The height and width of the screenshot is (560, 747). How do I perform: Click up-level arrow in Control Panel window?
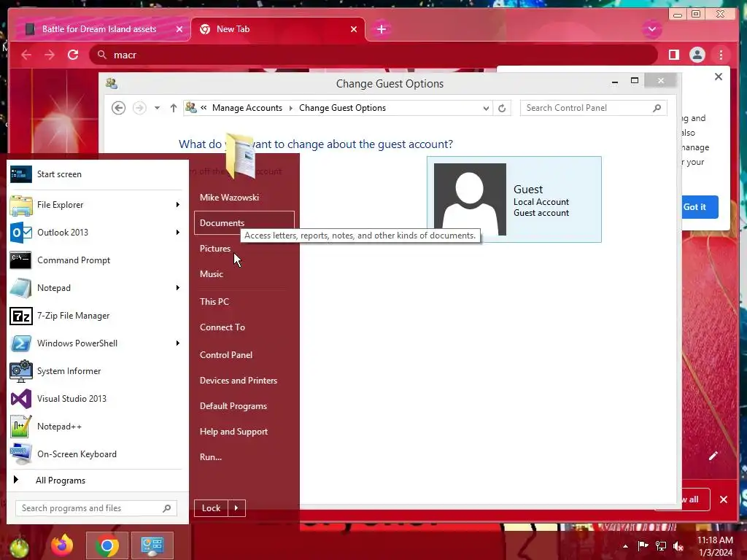[174, 108]
